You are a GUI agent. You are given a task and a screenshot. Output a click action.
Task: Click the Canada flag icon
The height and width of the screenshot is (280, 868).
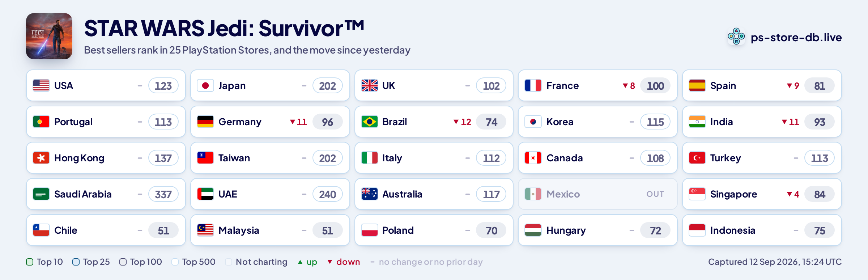coord(533,158)
